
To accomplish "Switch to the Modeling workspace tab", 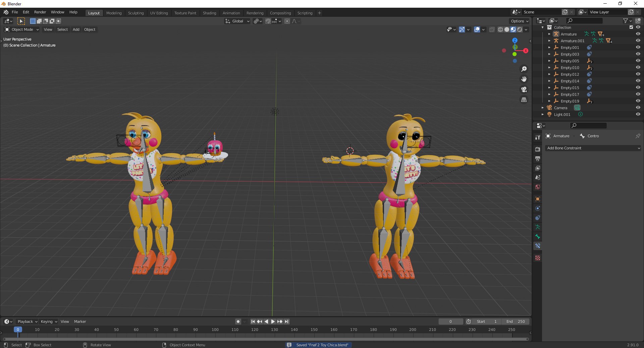I will [x=114, y=13].
